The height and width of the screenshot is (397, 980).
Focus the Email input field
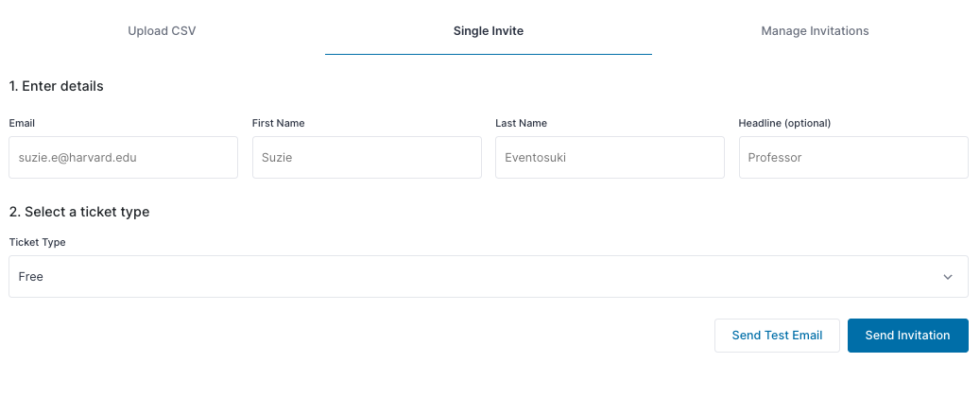(123, 158)
